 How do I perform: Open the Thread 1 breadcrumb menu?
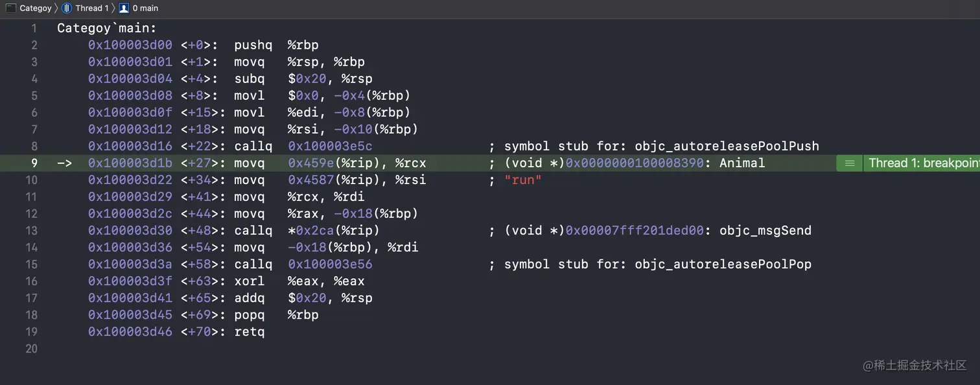[x=91, y=8]
